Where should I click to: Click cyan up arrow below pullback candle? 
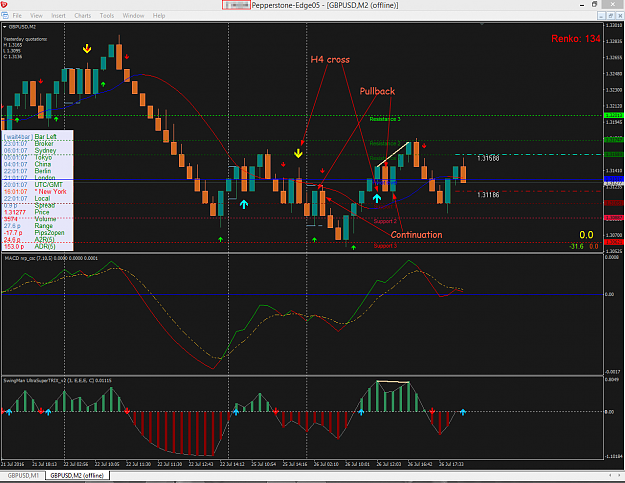(377, 198)
